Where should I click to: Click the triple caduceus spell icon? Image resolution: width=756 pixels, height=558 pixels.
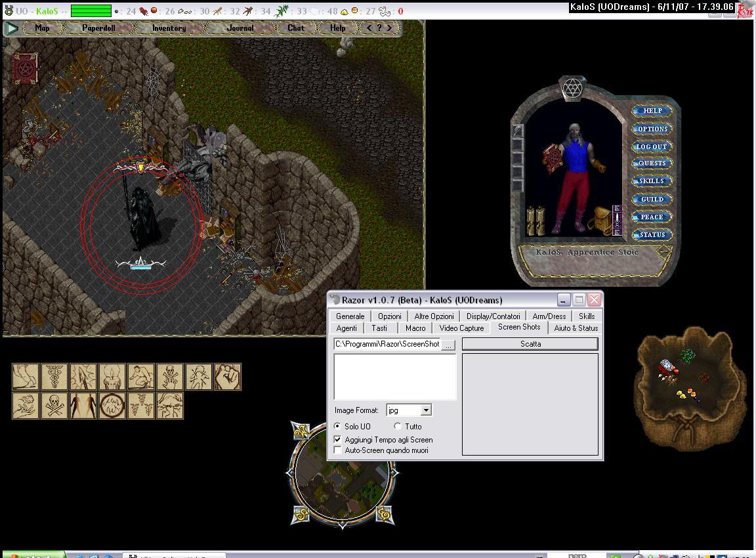141,405
